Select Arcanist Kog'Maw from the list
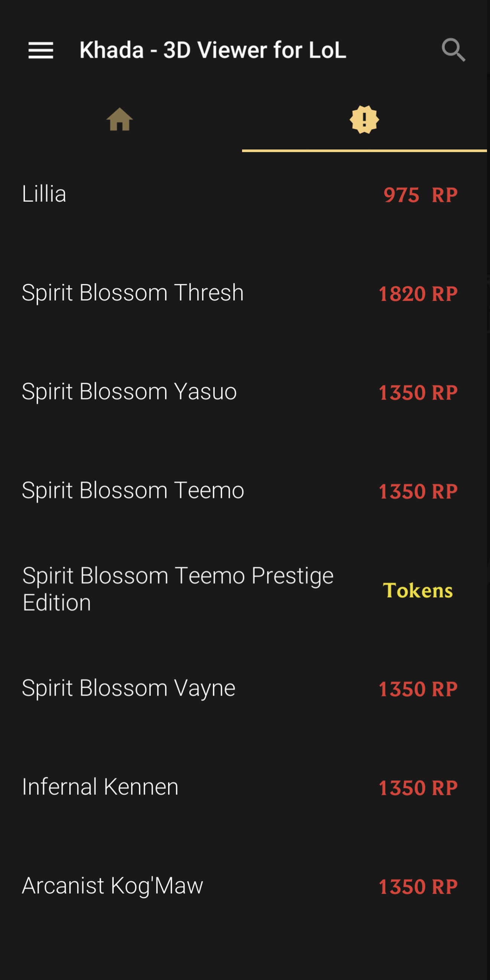 [x=112, y=886]
